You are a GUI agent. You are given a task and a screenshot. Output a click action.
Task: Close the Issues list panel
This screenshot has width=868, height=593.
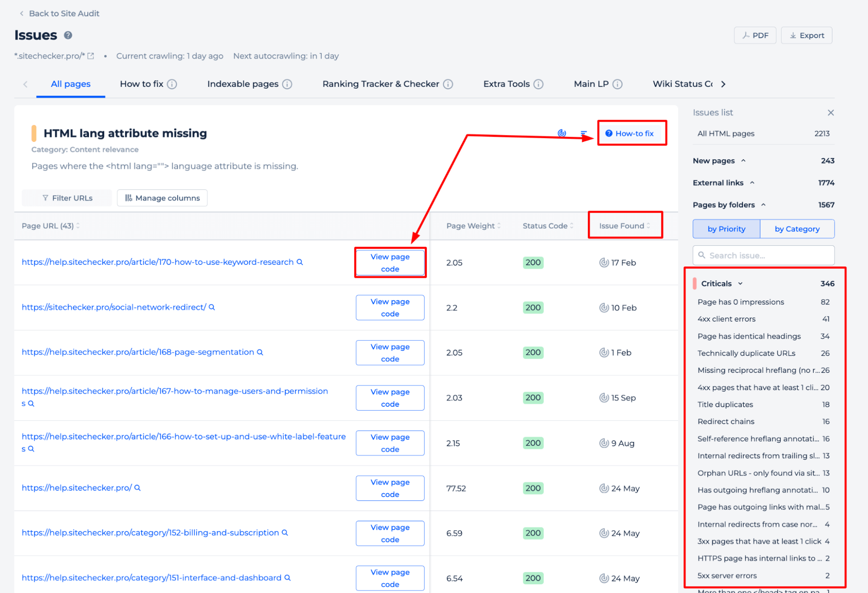coord(830,113)
